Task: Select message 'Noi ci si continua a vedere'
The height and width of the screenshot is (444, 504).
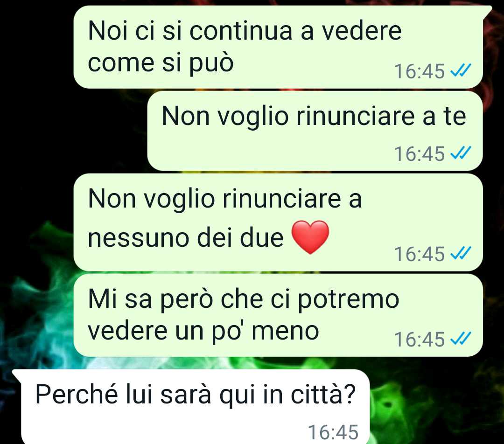Action: click(x=278, y=47)
